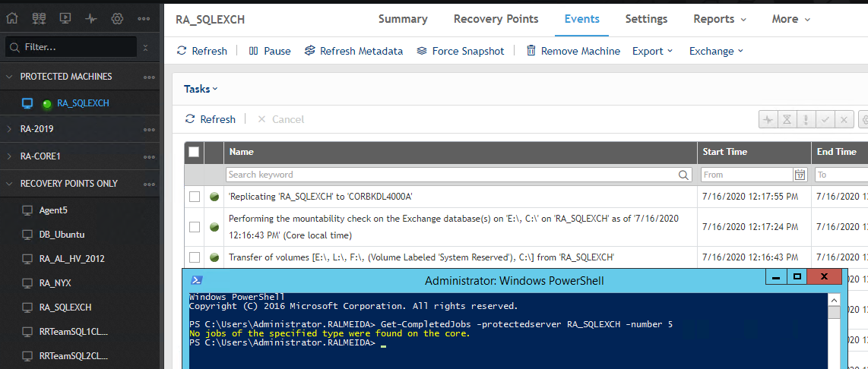Open RA-2019 group options menu
The width and height of the screenshot is (868, 369).
tap(149, 130)
